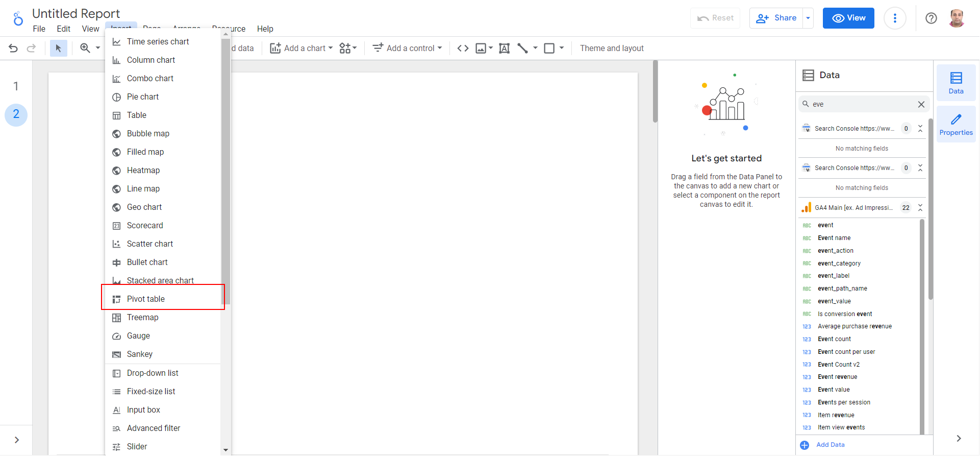Image resolution: width=980 pixels, height=456 pixels.
Task: Open the View menu in menu bar
Action: pos(91,29)
